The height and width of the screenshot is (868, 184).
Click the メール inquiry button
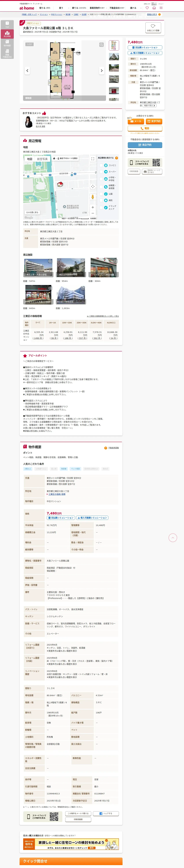[136, 121]
